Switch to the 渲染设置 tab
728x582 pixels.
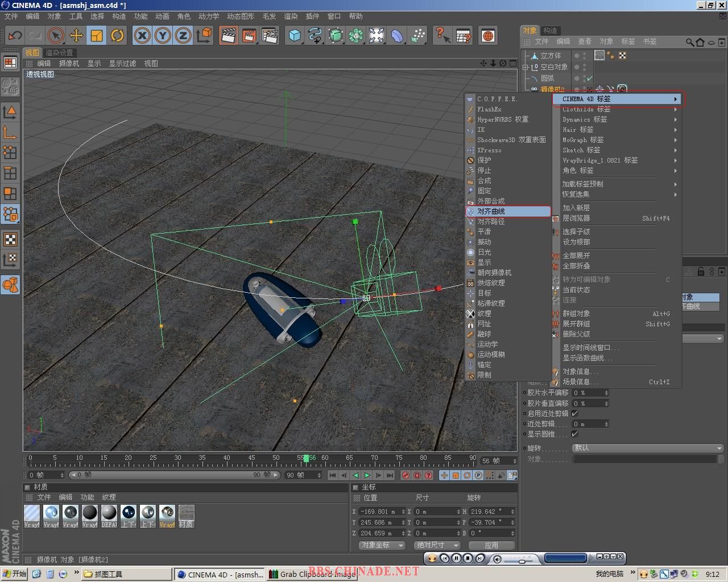click(59, 52)
